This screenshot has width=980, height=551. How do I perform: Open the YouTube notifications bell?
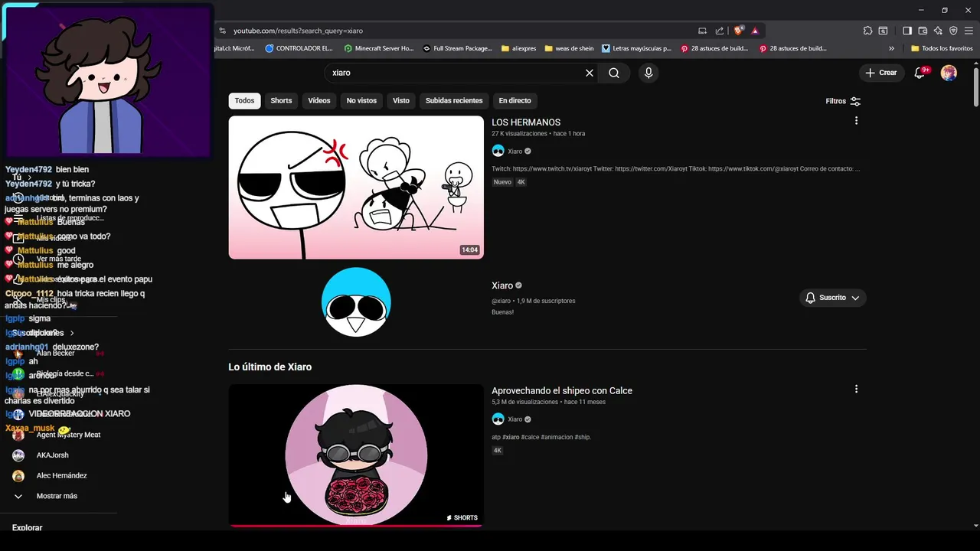[921, 73]
